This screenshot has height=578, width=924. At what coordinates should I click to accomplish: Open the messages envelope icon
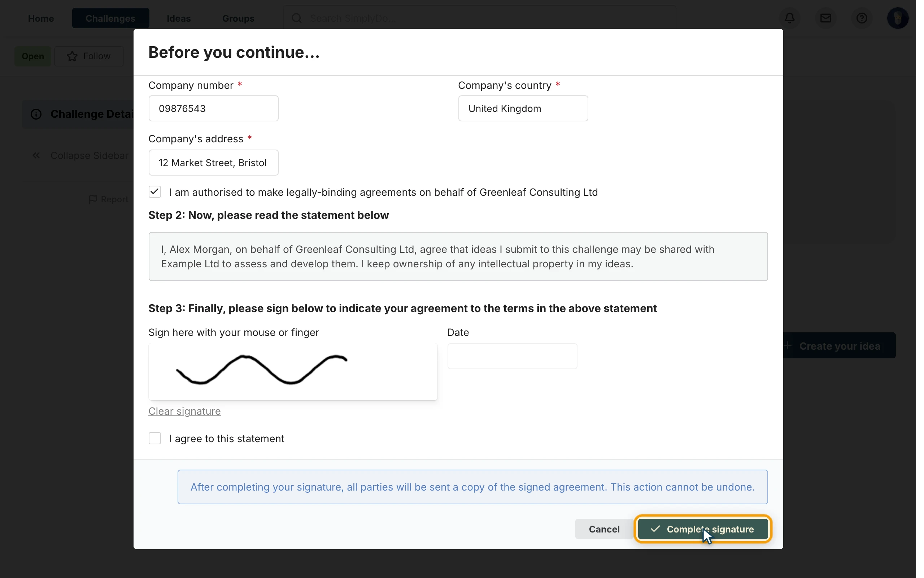825,18
